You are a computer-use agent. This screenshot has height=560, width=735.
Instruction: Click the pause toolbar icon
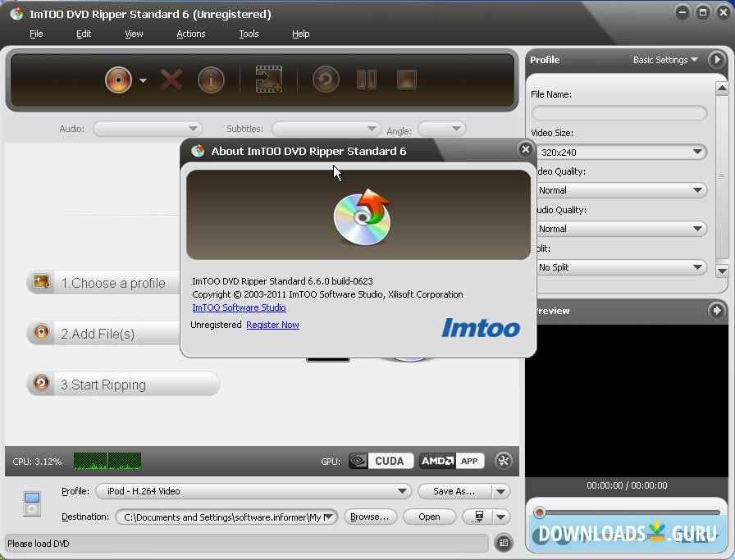366,80
